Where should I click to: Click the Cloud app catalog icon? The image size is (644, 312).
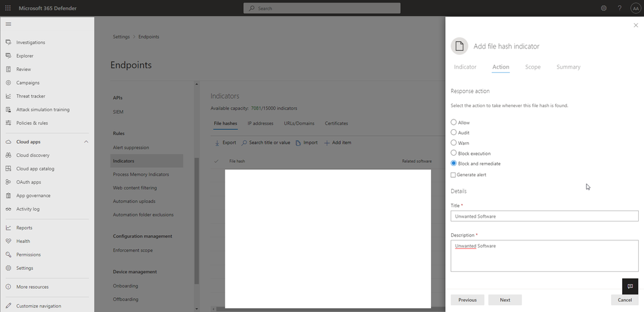coord(8,169)
